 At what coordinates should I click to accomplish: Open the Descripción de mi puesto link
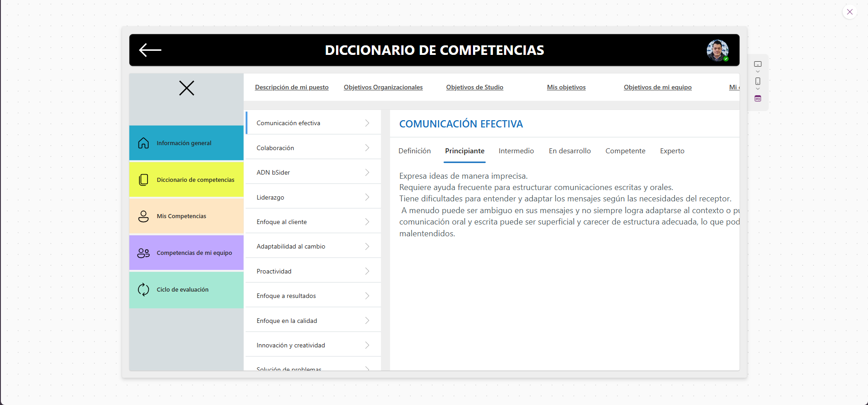291,87
